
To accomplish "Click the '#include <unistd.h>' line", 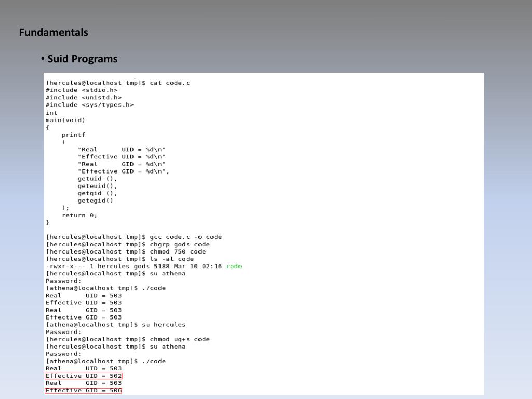I will tap(84, 97).
